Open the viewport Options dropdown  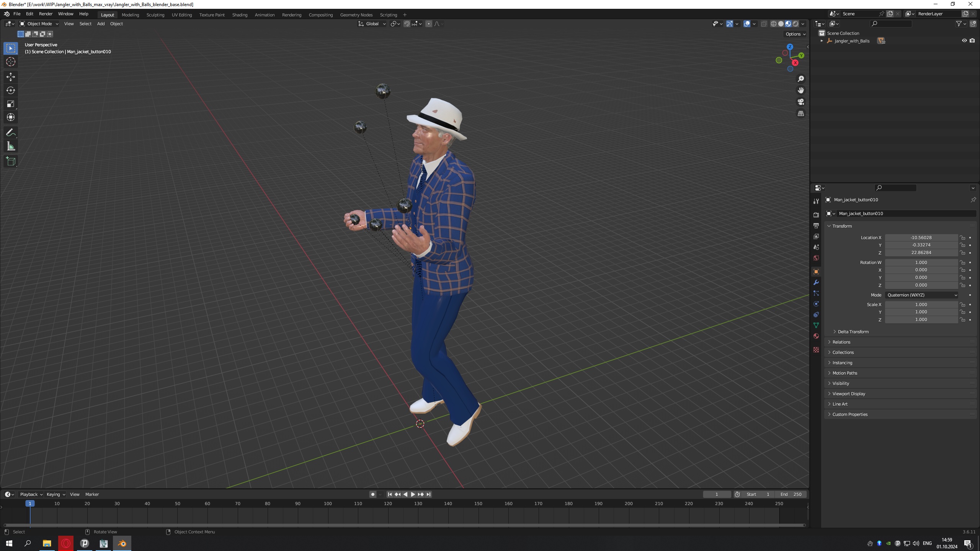[x=795, y=34]
